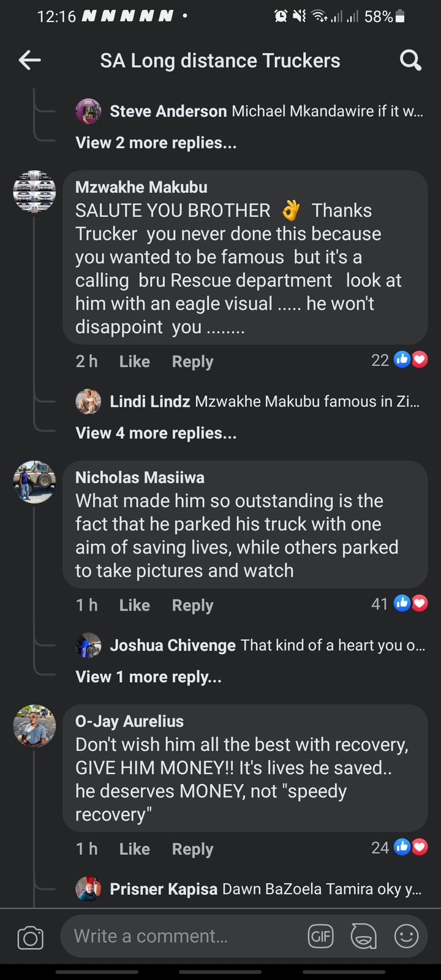Like O-Jay Aurelius's comment
The width and height of the screenshot is (441, 980).
pos(134,849)
